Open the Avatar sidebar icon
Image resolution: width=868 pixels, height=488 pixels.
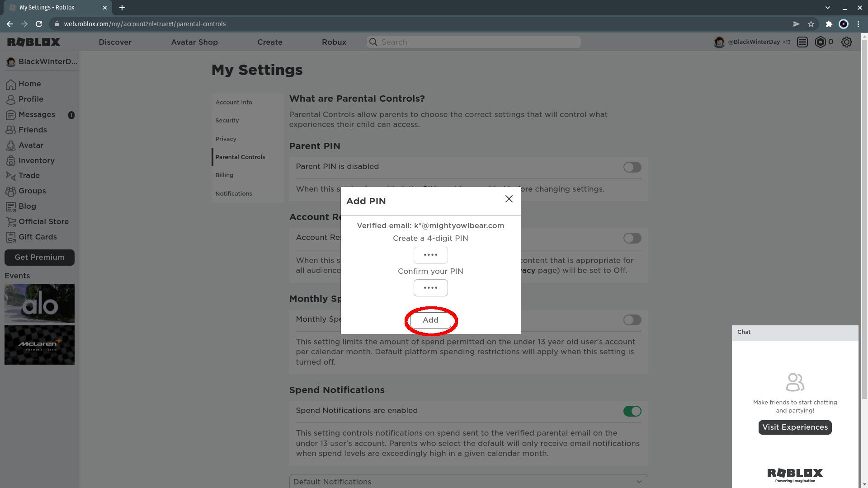pyautogui.click(x=11, y=145)
